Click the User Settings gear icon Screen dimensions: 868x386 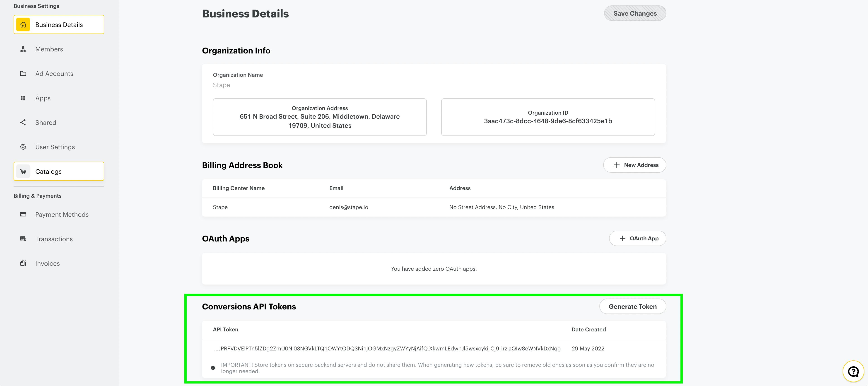tap(23, 147)
